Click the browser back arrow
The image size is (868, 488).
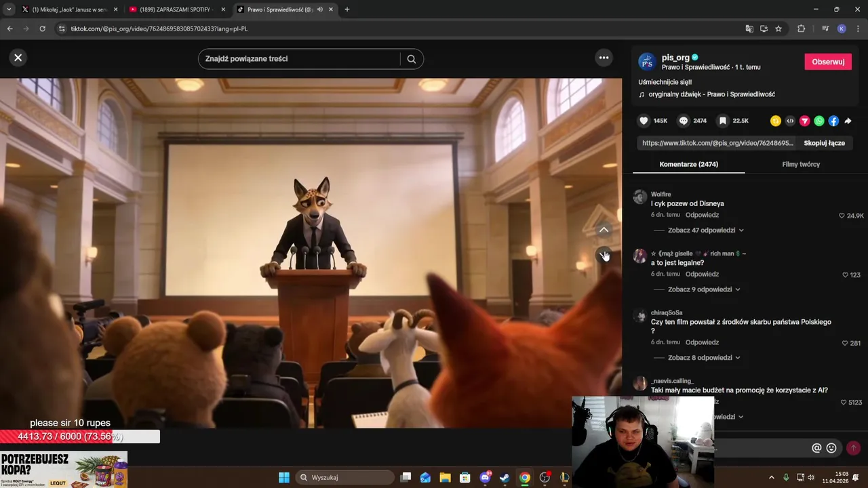click(9, 28)
